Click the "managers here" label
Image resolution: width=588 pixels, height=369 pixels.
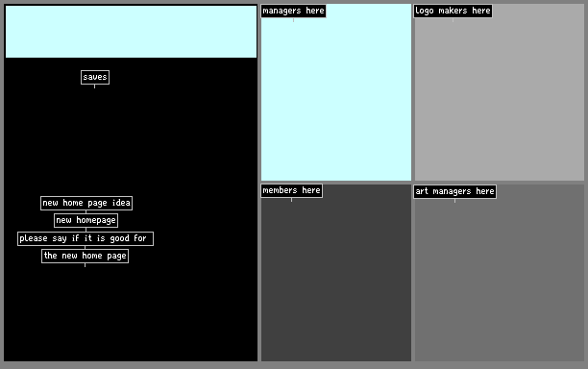coord(293,11)
